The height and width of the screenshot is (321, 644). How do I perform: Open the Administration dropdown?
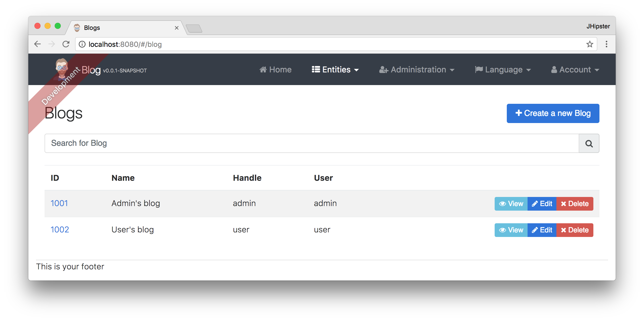coord(417,70)
